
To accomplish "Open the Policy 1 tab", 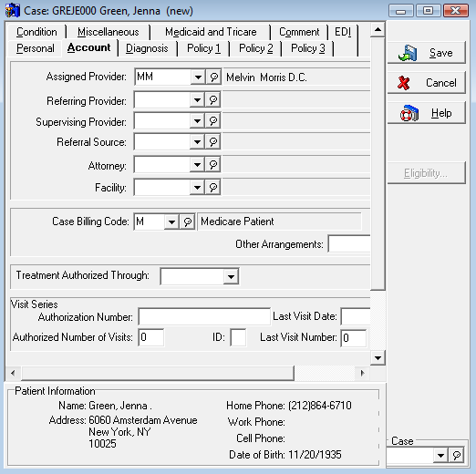I will click(203, 48).
